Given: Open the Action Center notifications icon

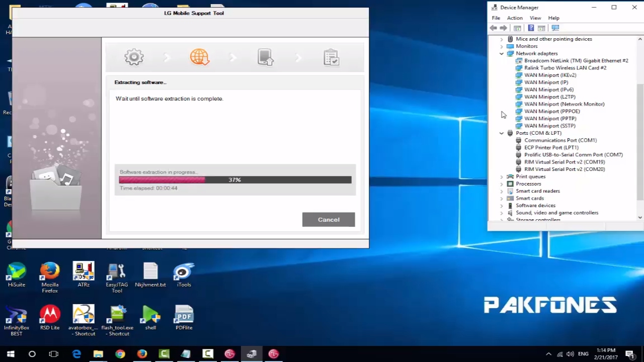Looking at the screenshot, I should tap(629, 354).
